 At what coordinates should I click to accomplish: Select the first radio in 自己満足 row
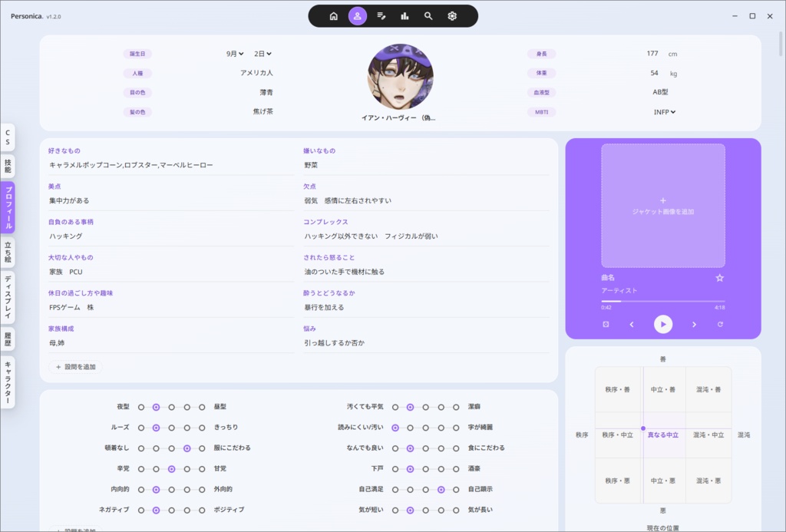[395, 489]
